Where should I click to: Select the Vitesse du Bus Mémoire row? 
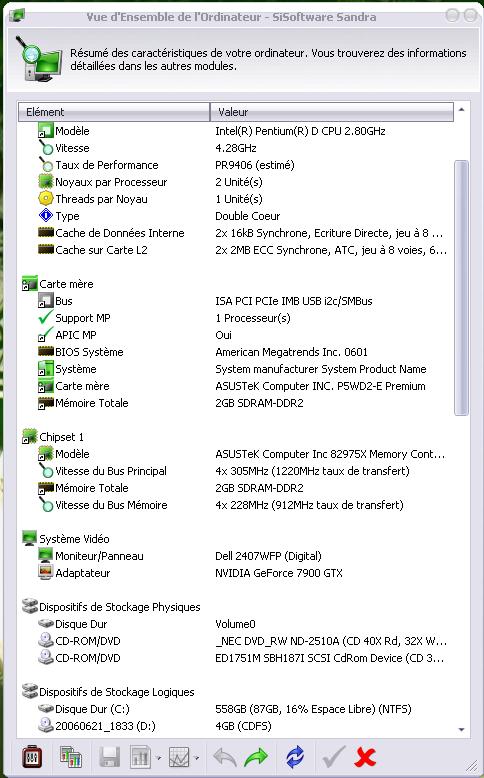[x=236, y=505]
